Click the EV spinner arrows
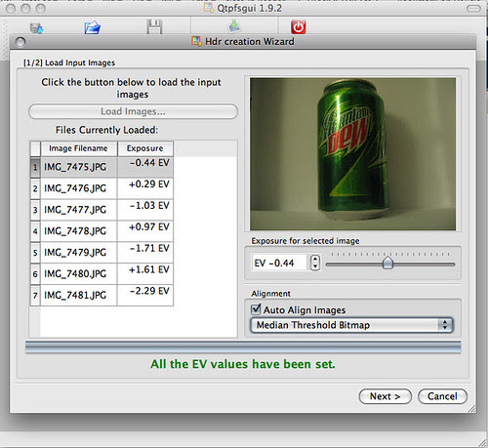The image size is (488, 448). 314,263
